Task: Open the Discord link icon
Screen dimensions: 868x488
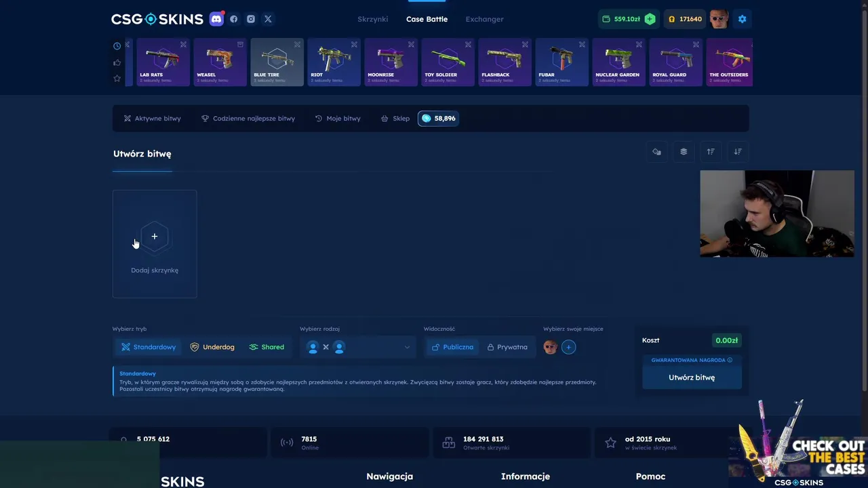Action: [x=216, y=19]
